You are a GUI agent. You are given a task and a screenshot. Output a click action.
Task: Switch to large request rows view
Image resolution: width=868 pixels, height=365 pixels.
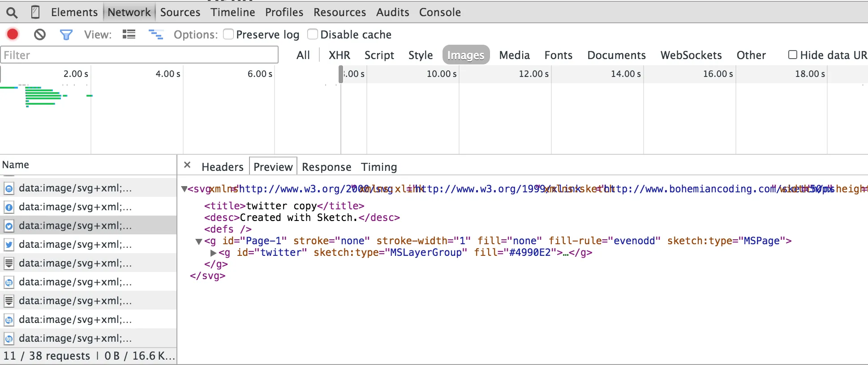[x=129, y=34]
